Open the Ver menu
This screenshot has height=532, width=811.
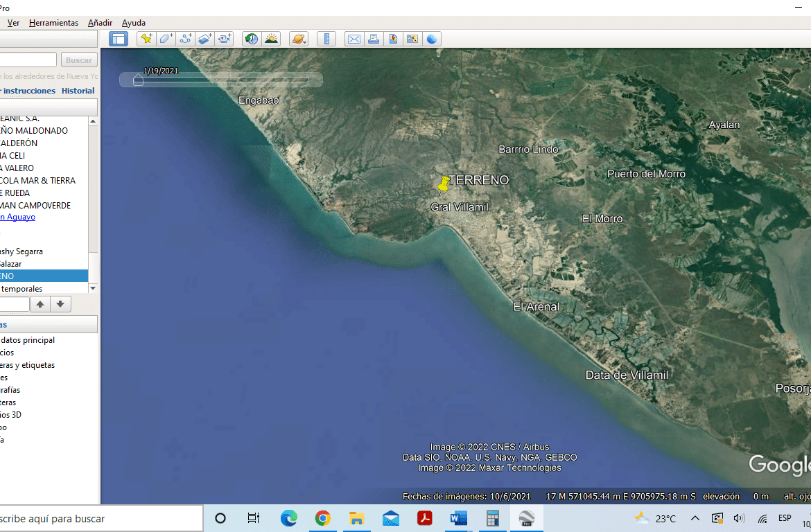[x=13, y=23]
